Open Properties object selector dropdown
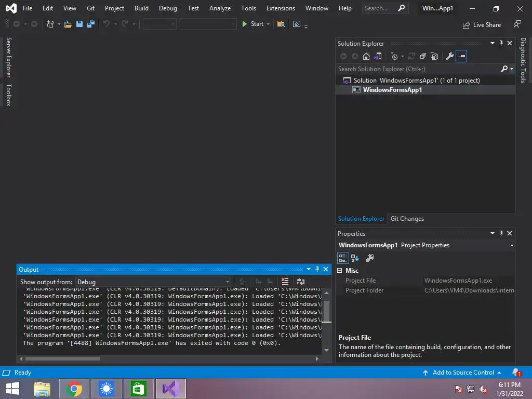 (512, 245)
